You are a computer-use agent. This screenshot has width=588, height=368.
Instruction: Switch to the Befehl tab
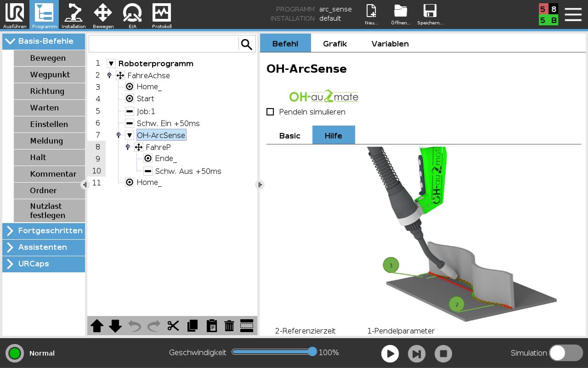pyautogui.click(x=285, y=43)
